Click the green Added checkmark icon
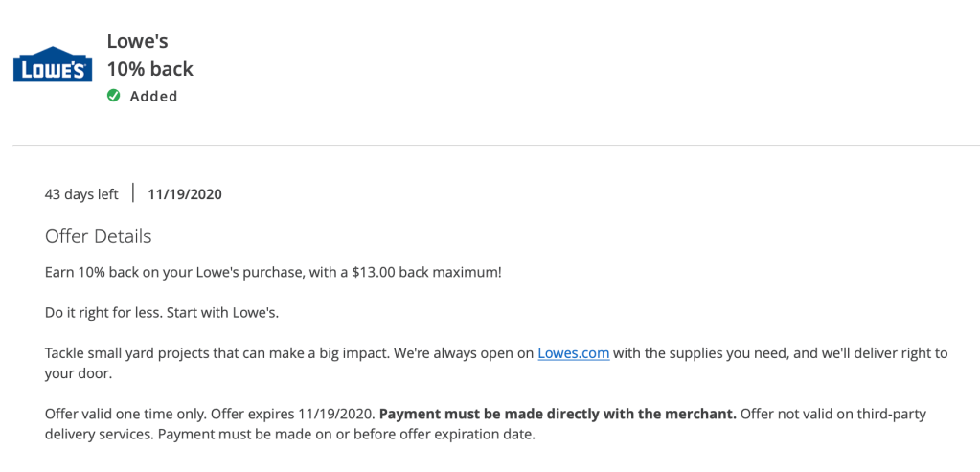This screenshot has height=472, width=980. (114, 96)
